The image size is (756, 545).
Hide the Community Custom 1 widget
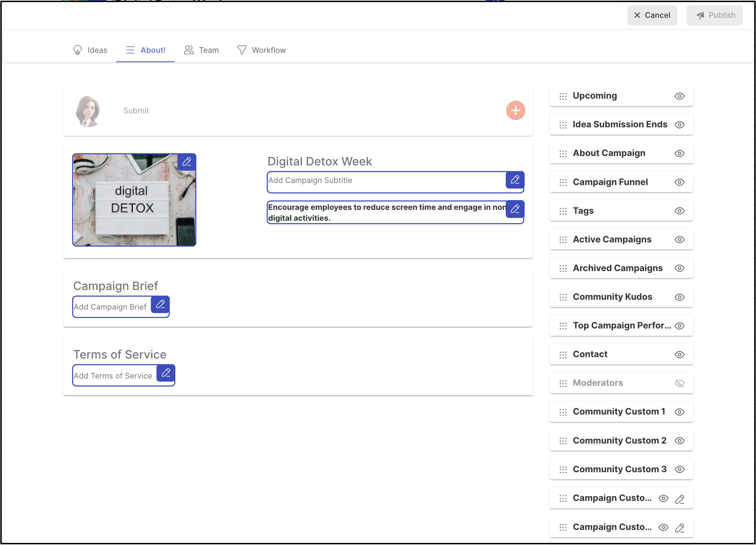[679, 412]
